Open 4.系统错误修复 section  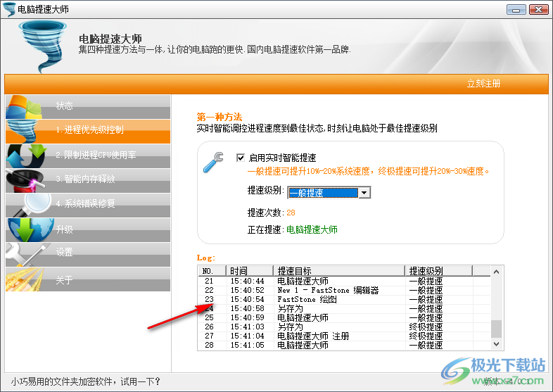point(88,205)
